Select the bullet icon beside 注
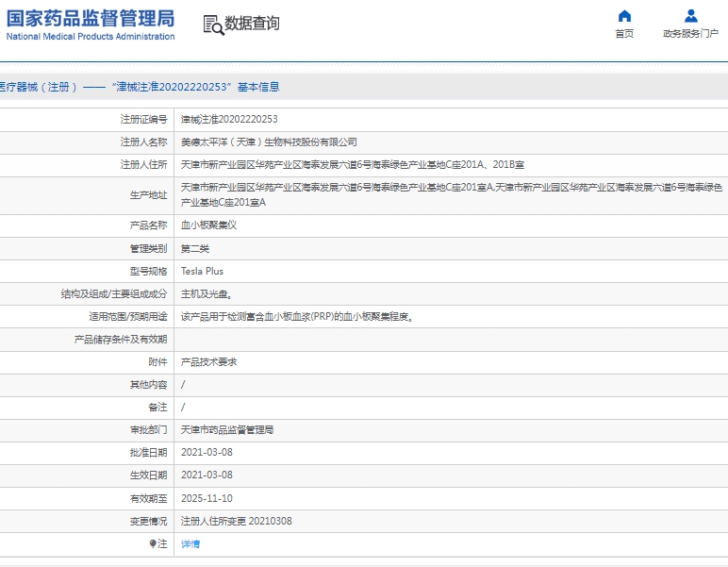Screen dimensions: 728x567 coord(153,543)
